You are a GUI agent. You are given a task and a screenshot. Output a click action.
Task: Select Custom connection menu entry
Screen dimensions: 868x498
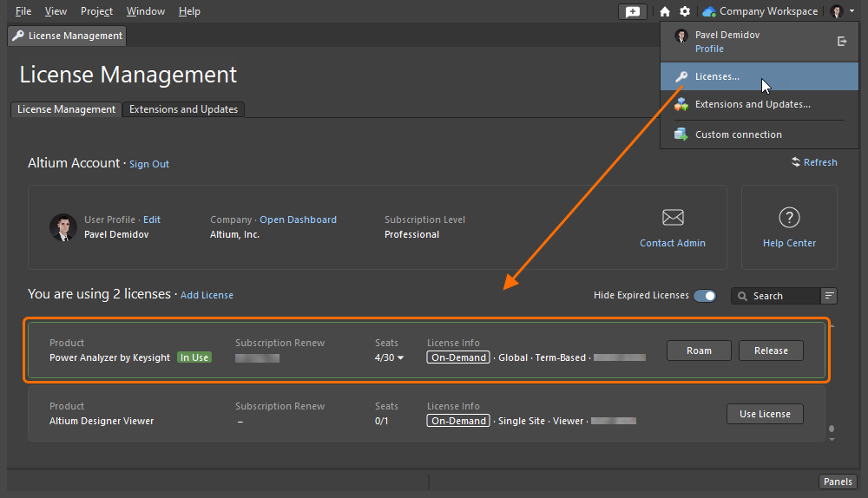click(738, 134)
